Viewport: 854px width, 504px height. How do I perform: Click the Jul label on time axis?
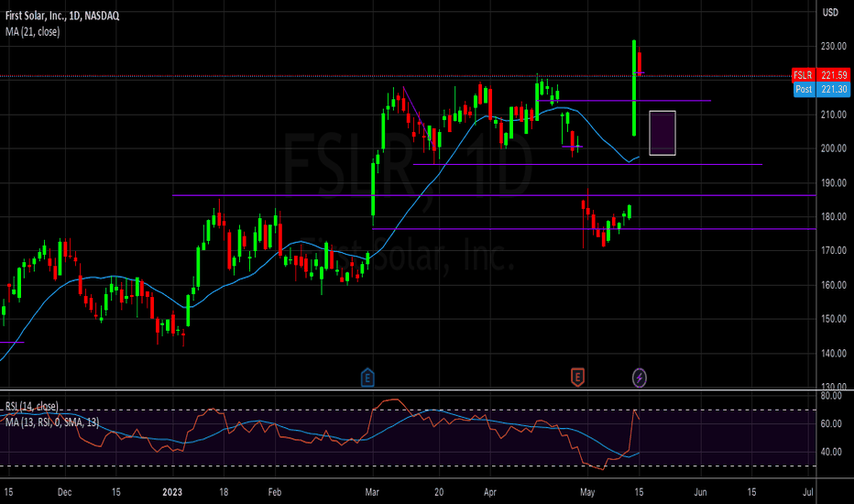coord(808,492)
